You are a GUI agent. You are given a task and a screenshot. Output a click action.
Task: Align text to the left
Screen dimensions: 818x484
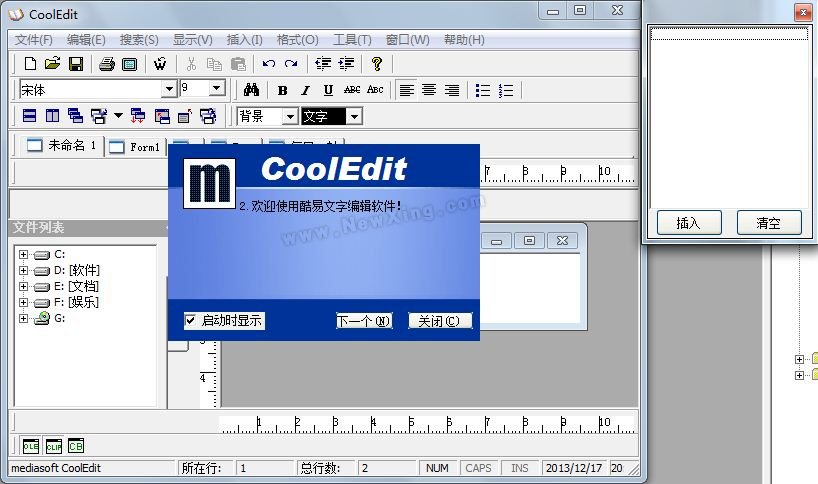407,90
